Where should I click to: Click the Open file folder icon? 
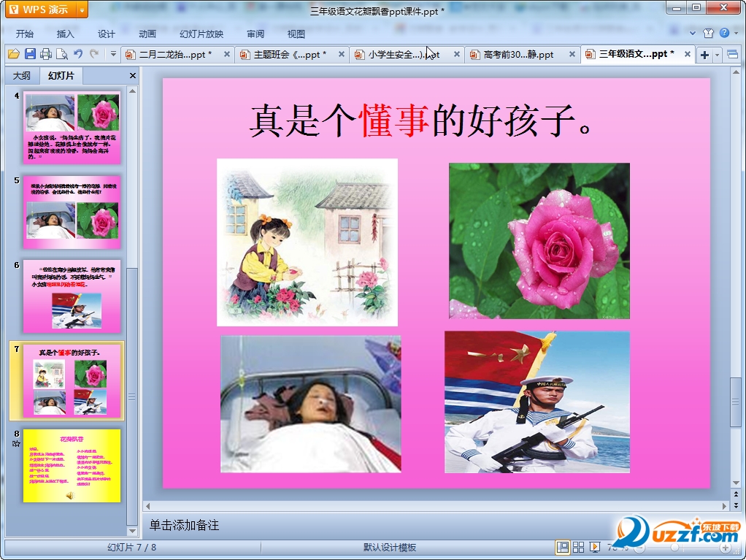(14, 54)
